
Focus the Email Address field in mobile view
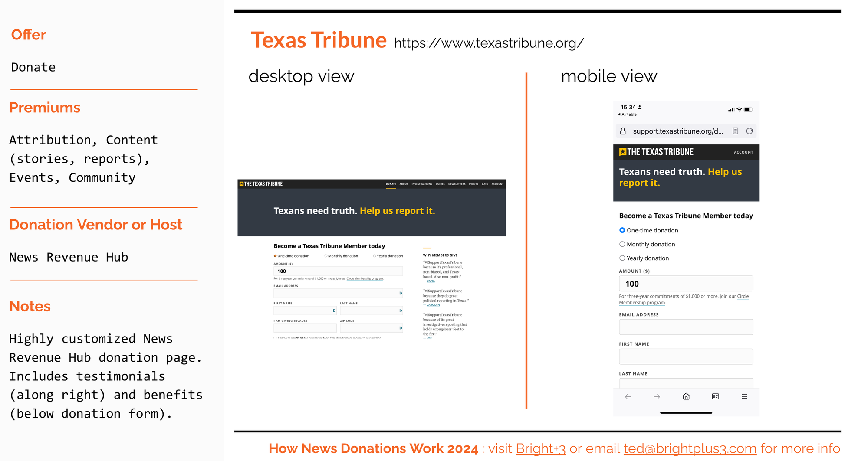(686, 327)
